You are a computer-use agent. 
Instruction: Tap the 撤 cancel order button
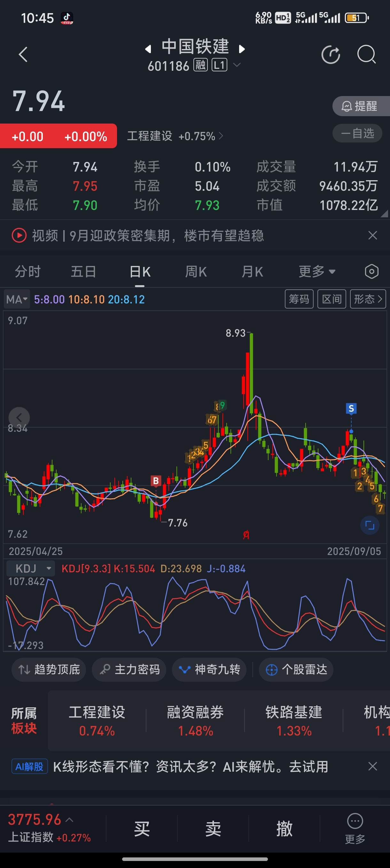(x=284, y=829)
